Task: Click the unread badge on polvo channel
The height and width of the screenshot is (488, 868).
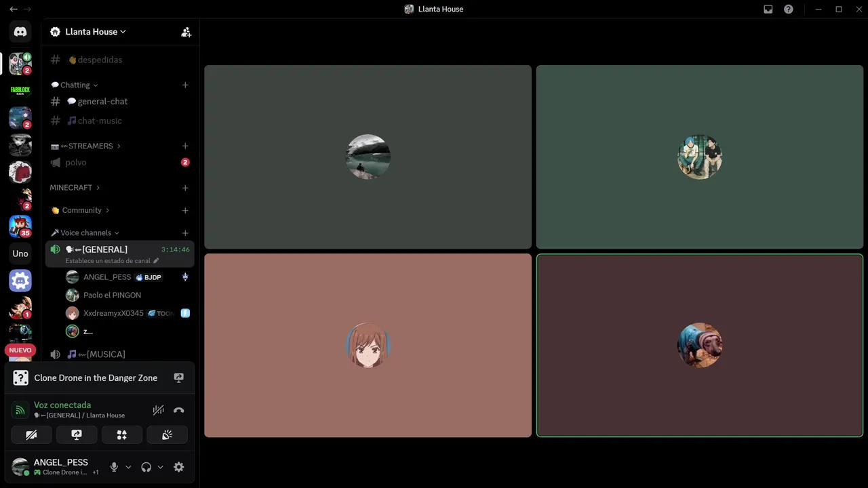Action: point(185,162)
